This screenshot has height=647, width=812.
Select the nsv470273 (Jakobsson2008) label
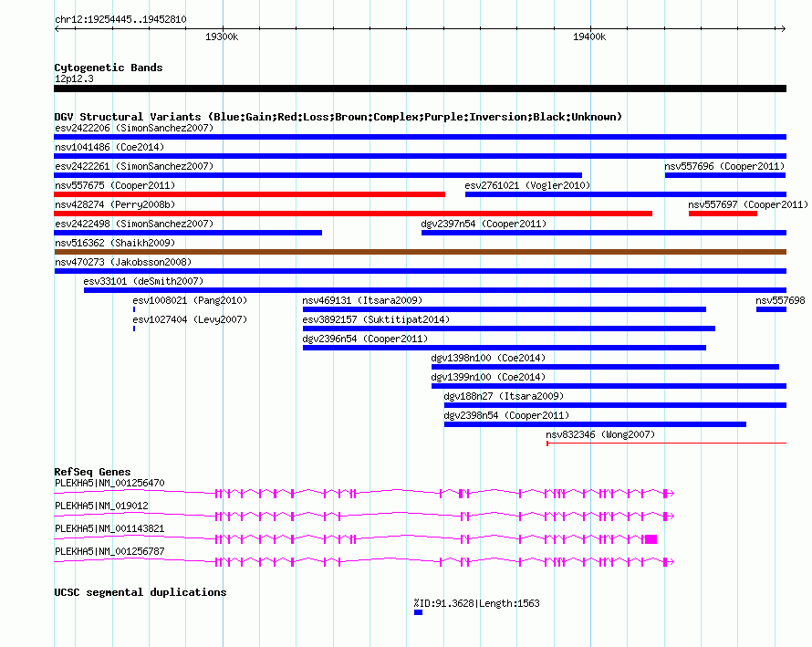tap(123, 262)
